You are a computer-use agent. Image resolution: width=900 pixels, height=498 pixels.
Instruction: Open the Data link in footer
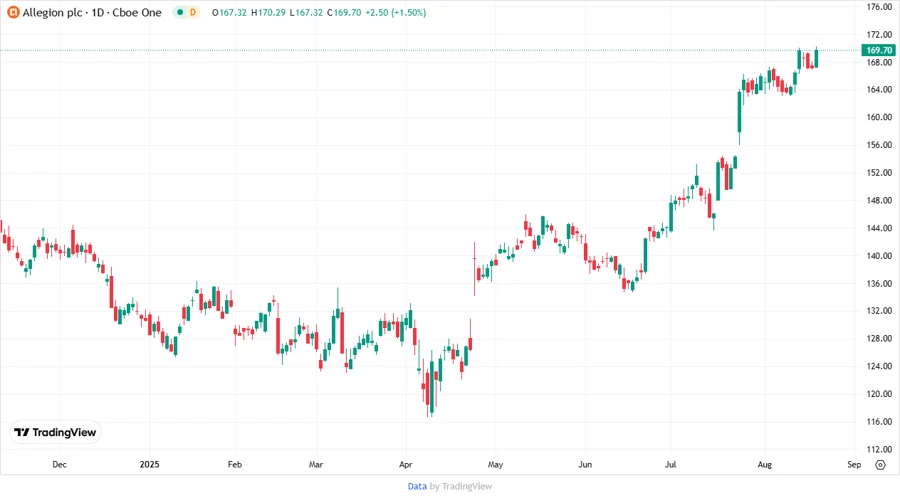(x=417, y=486)
